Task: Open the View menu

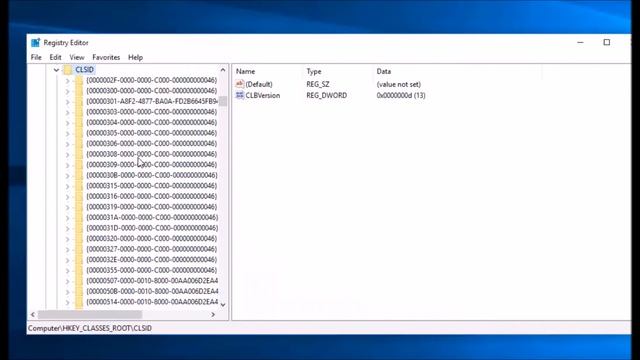Action: point(77,58)
